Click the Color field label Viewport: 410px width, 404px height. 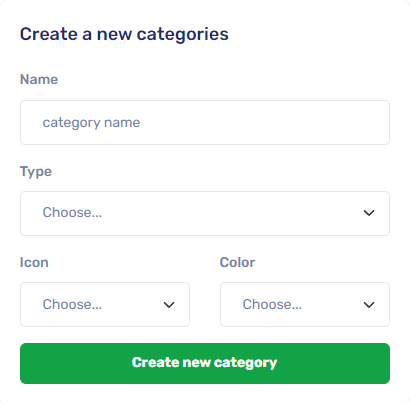[237, 262]
